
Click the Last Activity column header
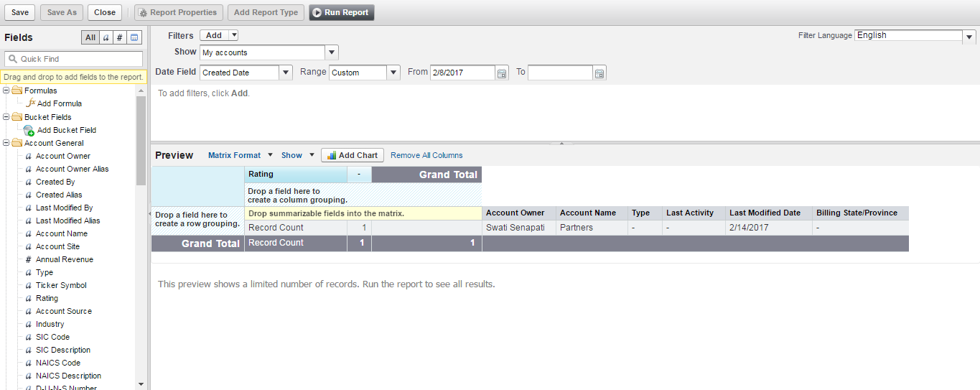[694, 213]
